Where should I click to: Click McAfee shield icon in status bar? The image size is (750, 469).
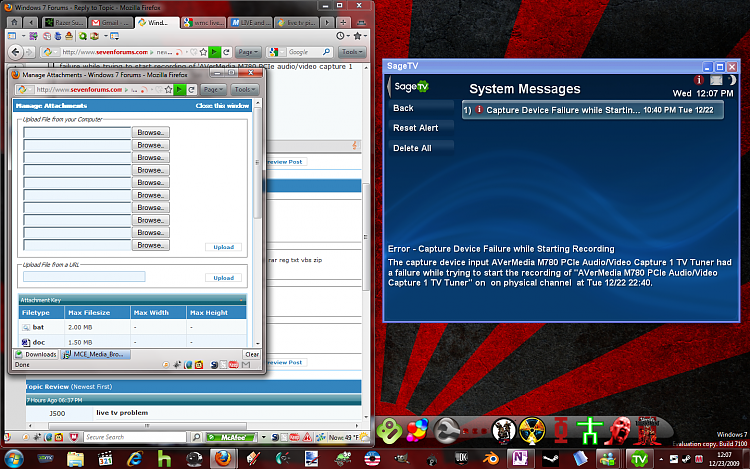pos(74,437)
